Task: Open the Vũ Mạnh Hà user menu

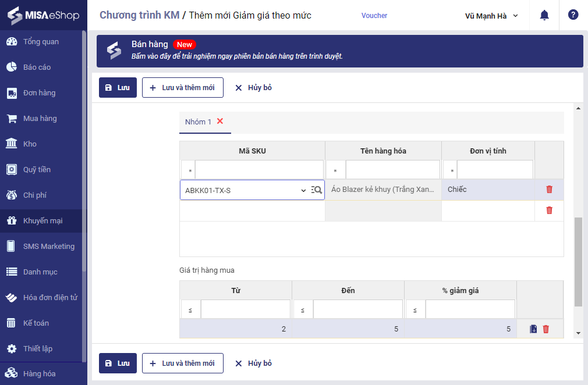Action: pyautogui.click(x=491, y=16)
